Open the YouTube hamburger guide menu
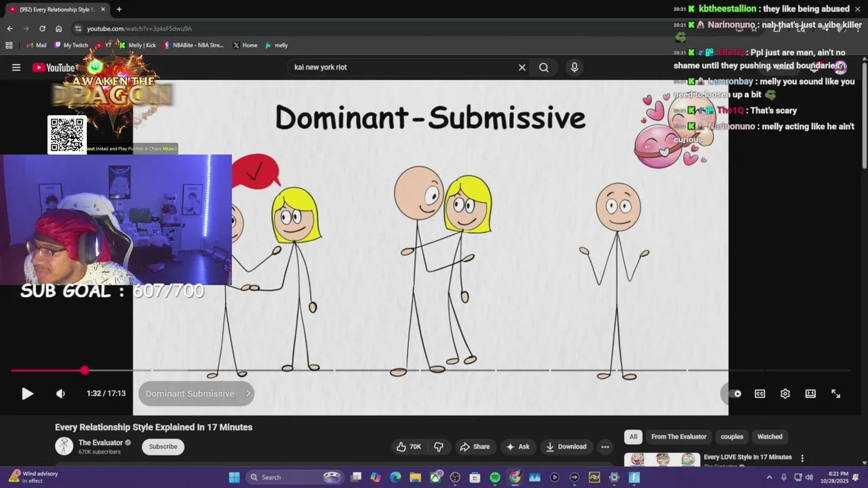The image size is (868, 488). pyautogui.click(x=16, y=67)
